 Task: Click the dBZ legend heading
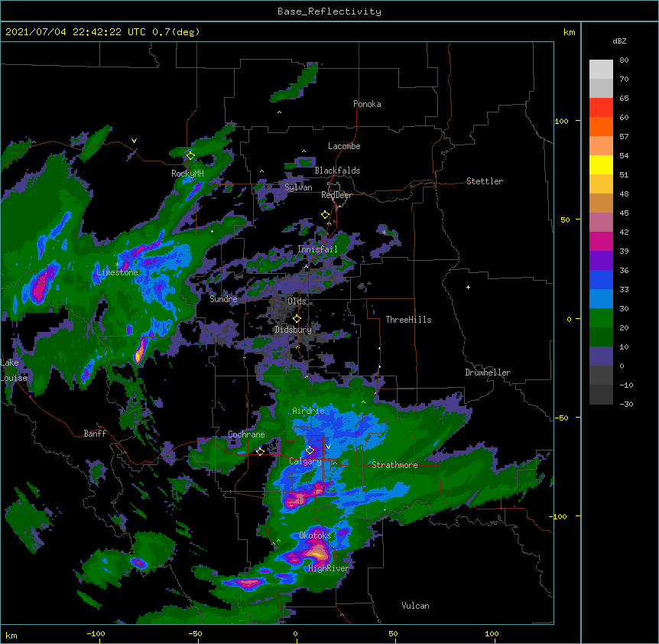619,41
